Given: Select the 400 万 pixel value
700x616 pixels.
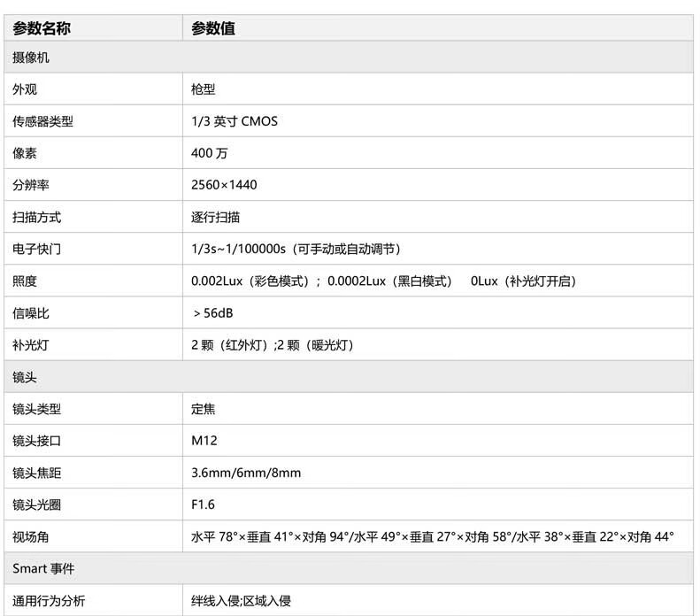Looking at the screenshot, I should (x=210, y=153).
